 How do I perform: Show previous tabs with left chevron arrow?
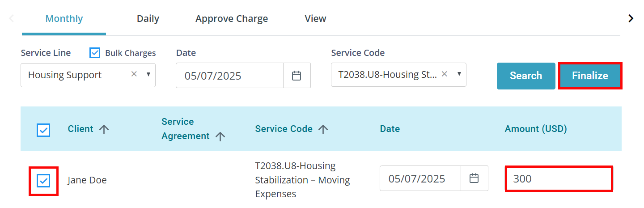click(x=12, y=18)
